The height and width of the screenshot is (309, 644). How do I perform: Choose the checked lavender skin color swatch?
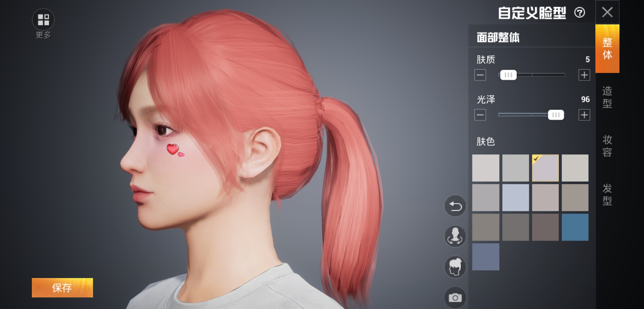545,168
